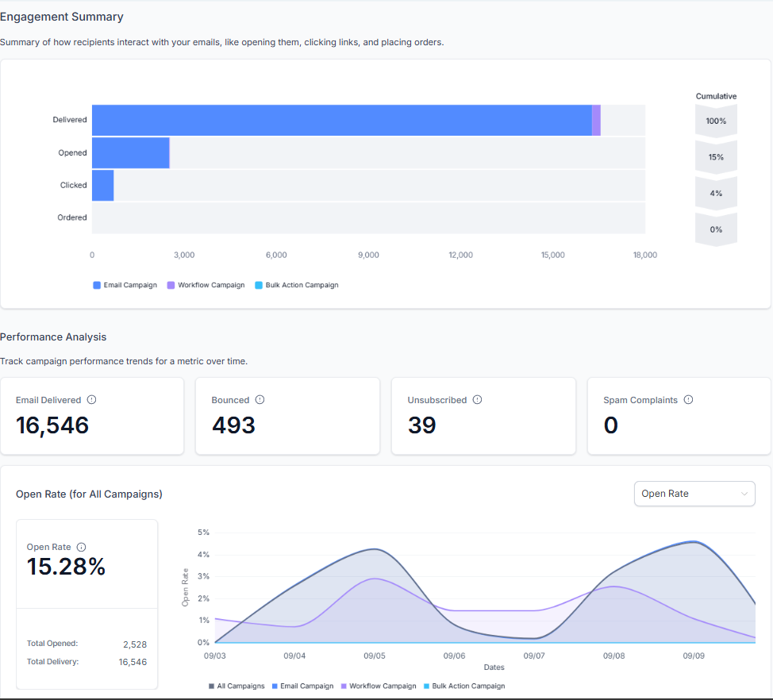Click info icon next to Unsubscribed
773x700 pixels.
pyautogui.click(x=477, y=400)
